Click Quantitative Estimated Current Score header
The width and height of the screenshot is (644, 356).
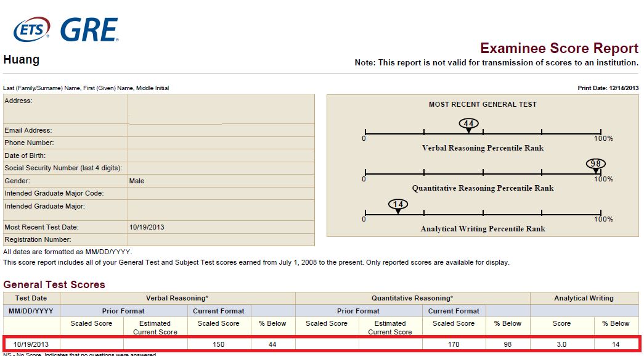[390, 328]
